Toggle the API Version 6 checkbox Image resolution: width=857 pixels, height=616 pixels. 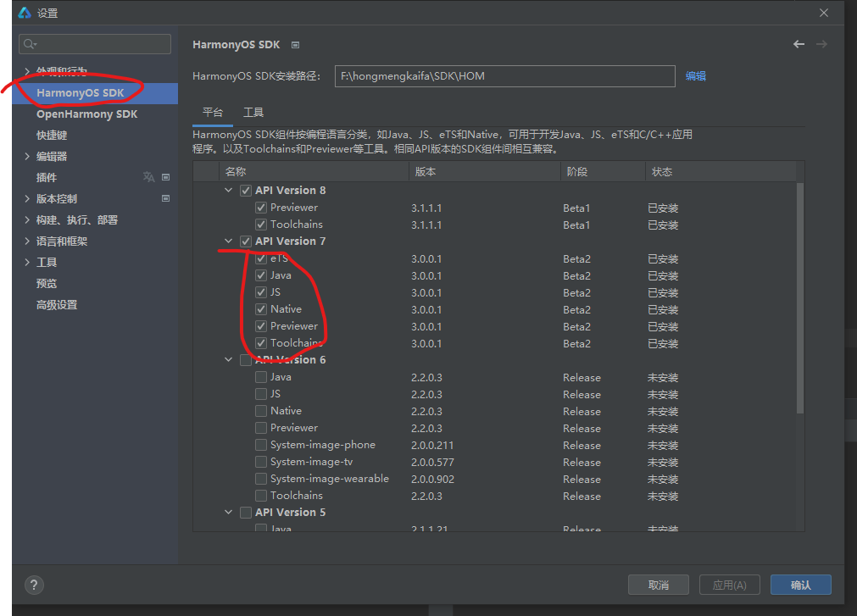pos(246,360)
